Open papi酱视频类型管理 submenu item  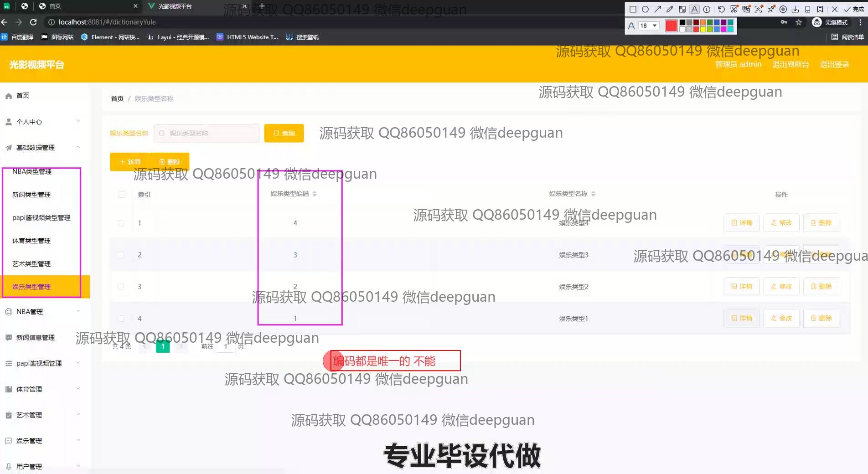[41, 218]
